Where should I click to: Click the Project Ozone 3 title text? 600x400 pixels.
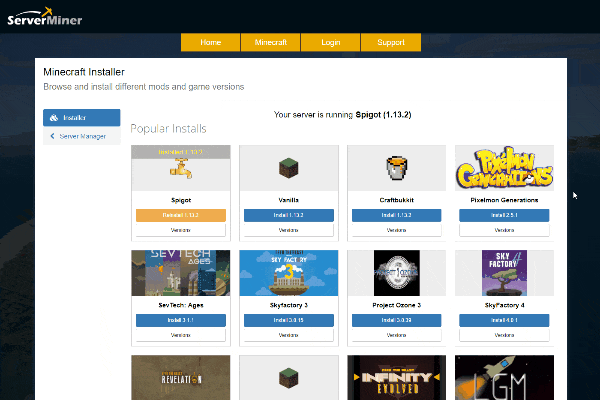click(x=396, y=305)
